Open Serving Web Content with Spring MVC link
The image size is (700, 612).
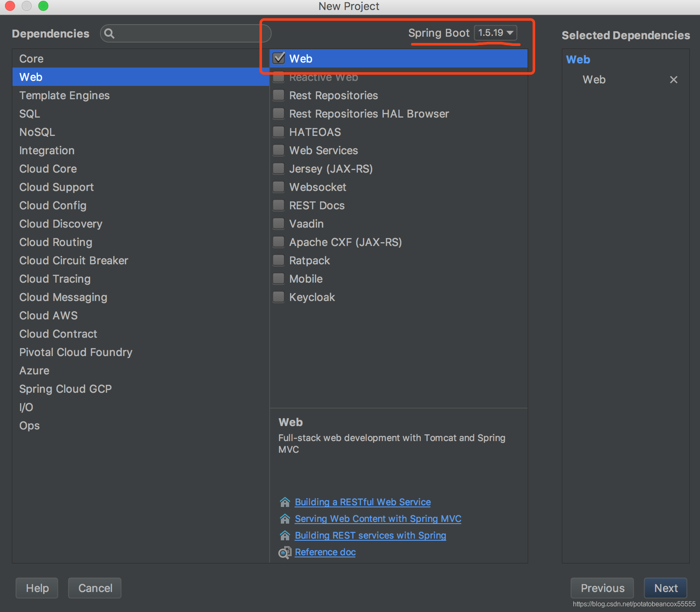click(x=378, y=519)
